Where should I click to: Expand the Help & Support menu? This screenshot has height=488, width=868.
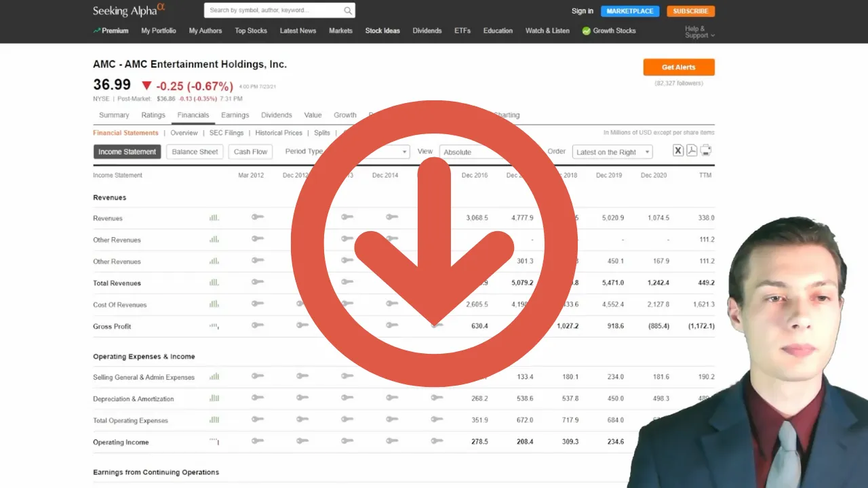[699, 32]
